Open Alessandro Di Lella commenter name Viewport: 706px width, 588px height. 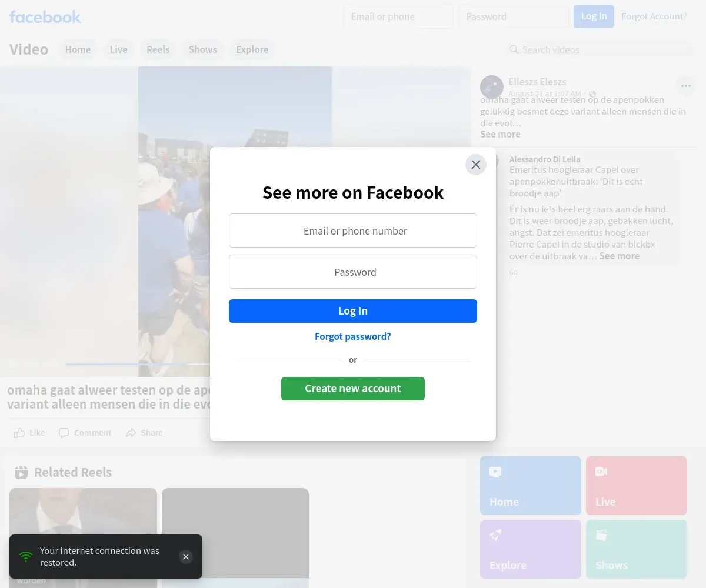pos(545,159)
